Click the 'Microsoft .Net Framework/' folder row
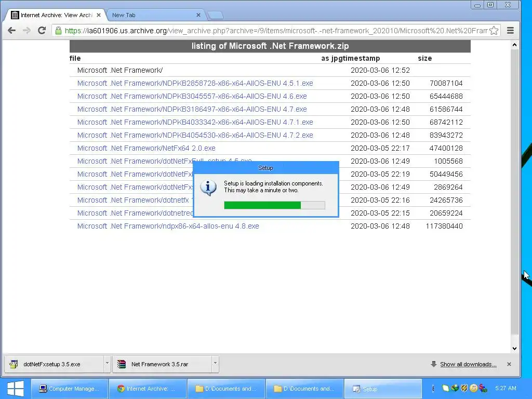 [270, 70]
